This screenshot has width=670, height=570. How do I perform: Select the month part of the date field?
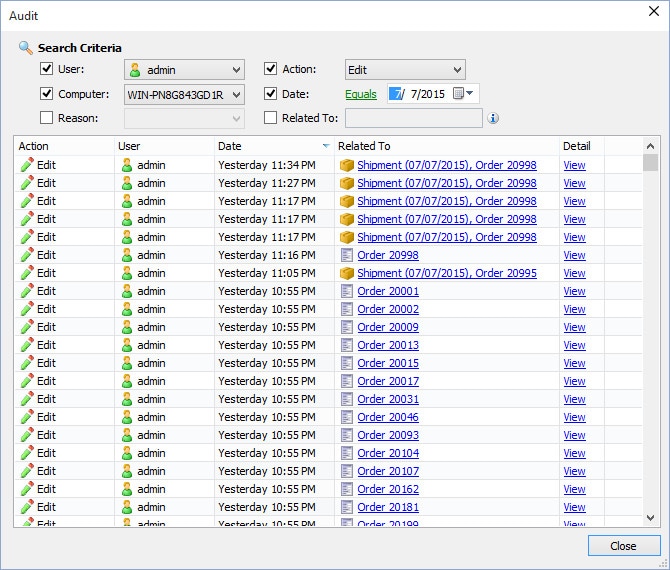pyautogui.click(x=397, y=94)
